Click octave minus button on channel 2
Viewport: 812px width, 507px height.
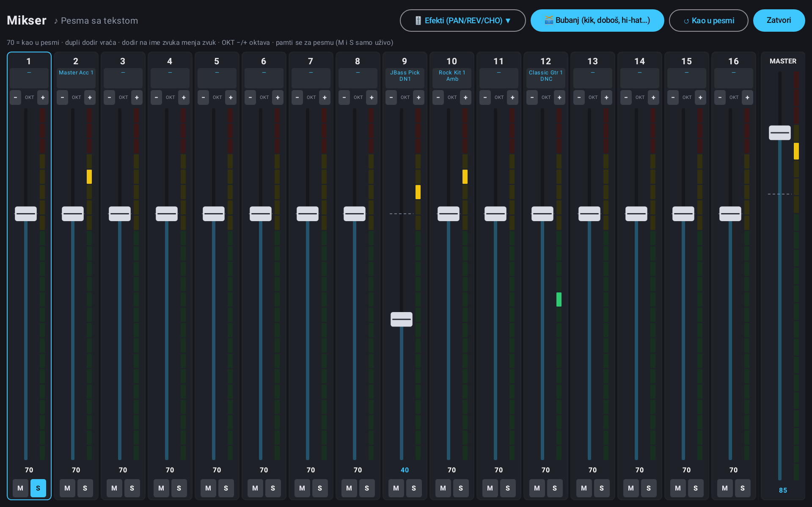(x=62, y=97)
